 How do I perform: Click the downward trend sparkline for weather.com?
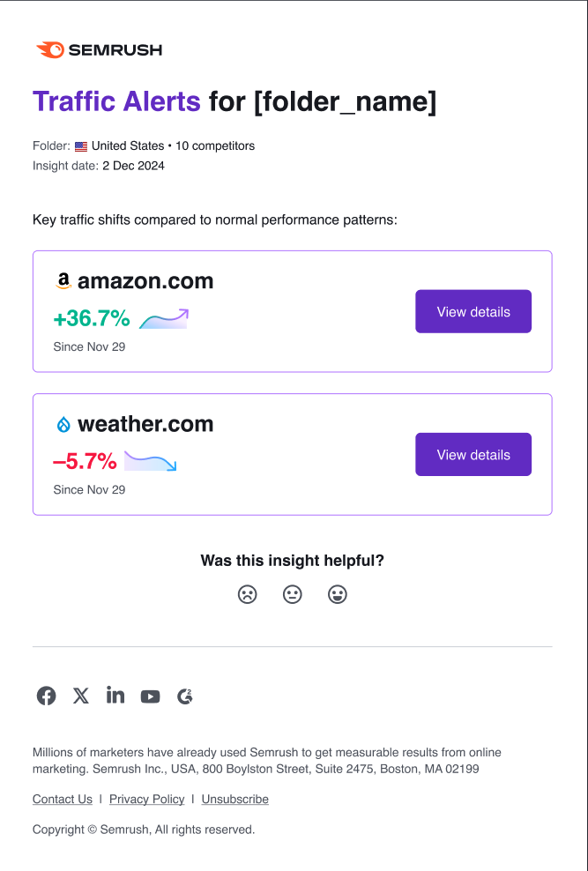(150, 460)
